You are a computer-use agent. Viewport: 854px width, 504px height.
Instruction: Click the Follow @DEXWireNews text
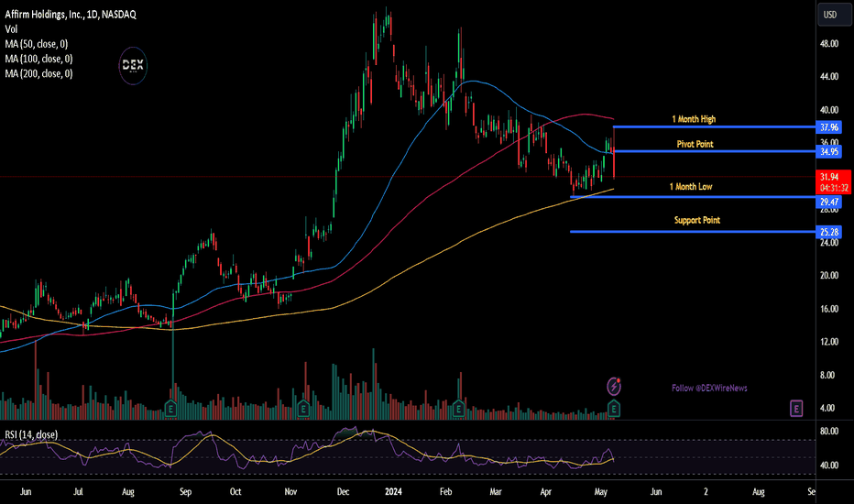(x=709, y=388)
